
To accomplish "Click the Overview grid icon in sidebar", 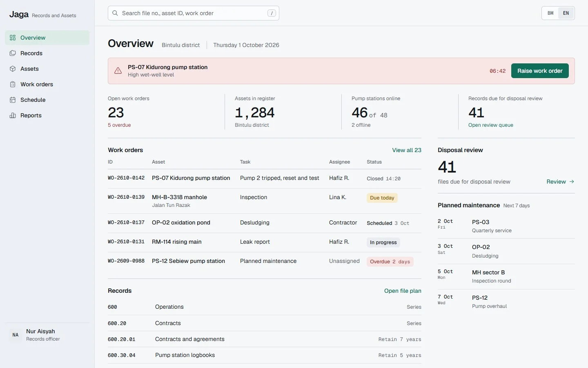I will pyautogui.click(x=13, y=38).
